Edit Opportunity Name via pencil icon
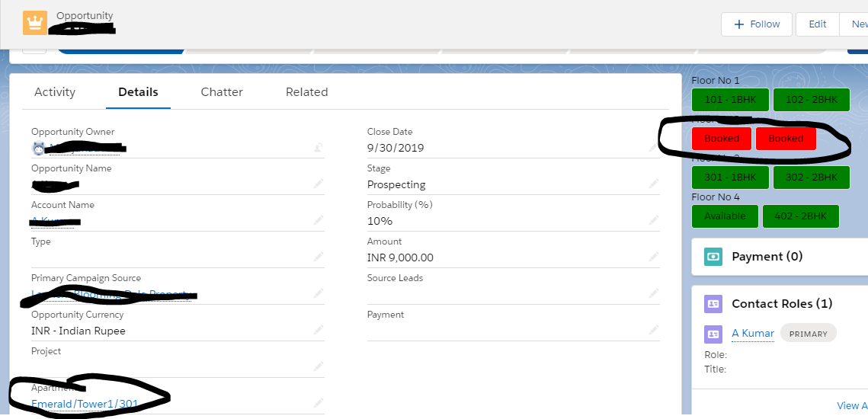This screenshot has width=868, height=419. coord(318,184)
